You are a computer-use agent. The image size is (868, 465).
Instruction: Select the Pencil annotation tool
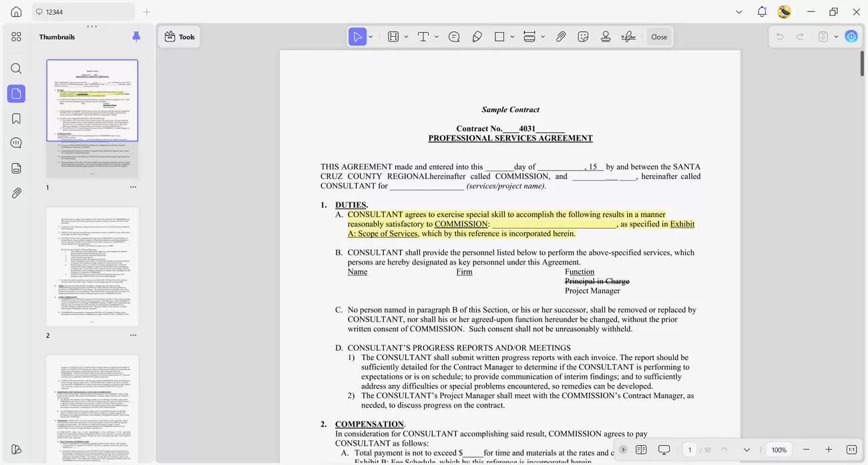tap(477, 36)
